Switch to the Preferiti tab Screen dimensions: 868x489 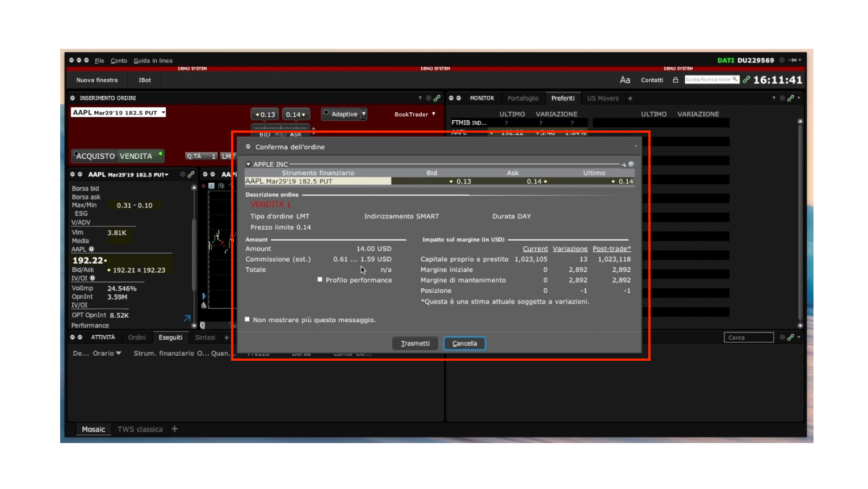pyautogui.click(x=563, y=98)
